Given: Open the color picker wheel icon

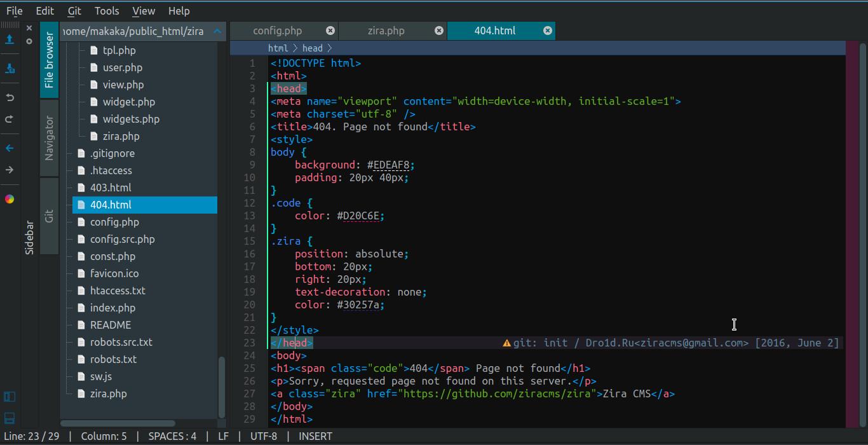Looking at the screenshot, I should point(10,199).
